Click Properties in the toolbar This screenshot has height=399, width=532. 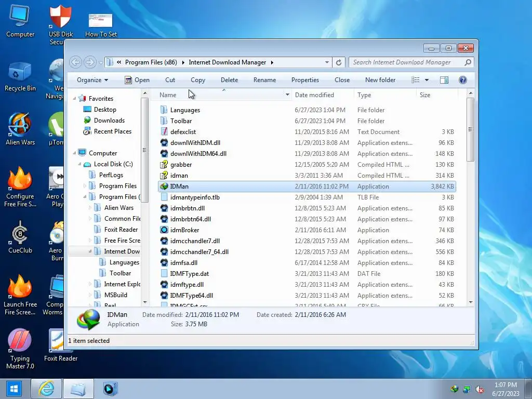pyautogui.click(x=305, y=79)
